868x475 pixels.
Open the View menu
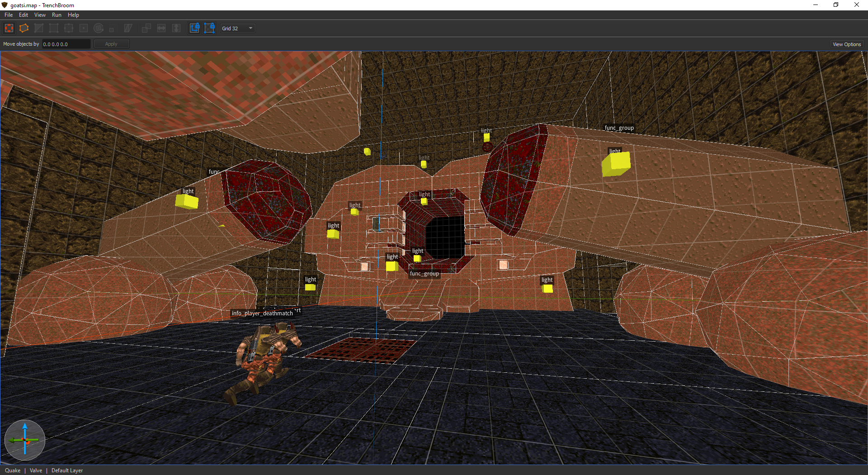click(x=40, y=15)
